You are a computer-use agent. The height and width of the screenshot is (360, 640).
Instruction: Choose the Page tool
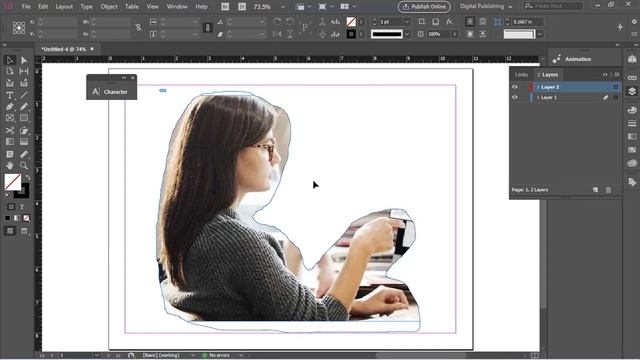[x=10, y=71]
